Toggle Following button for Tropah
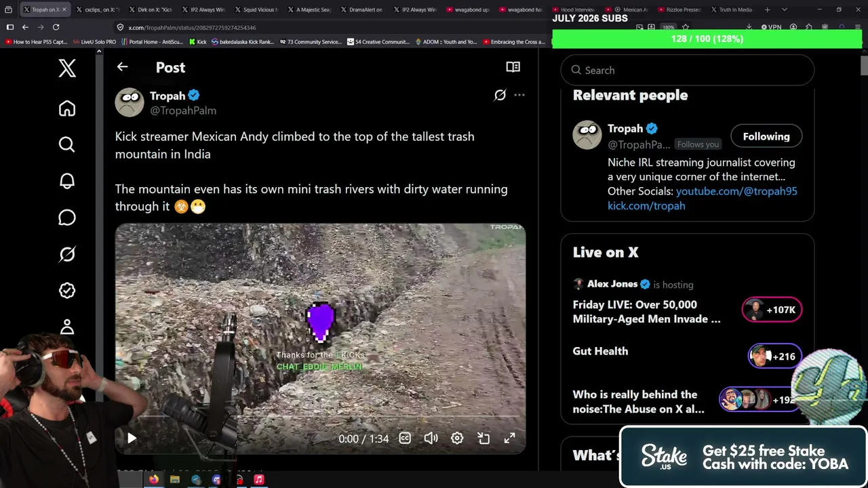The image size is (868, 488). click(766, 136)
